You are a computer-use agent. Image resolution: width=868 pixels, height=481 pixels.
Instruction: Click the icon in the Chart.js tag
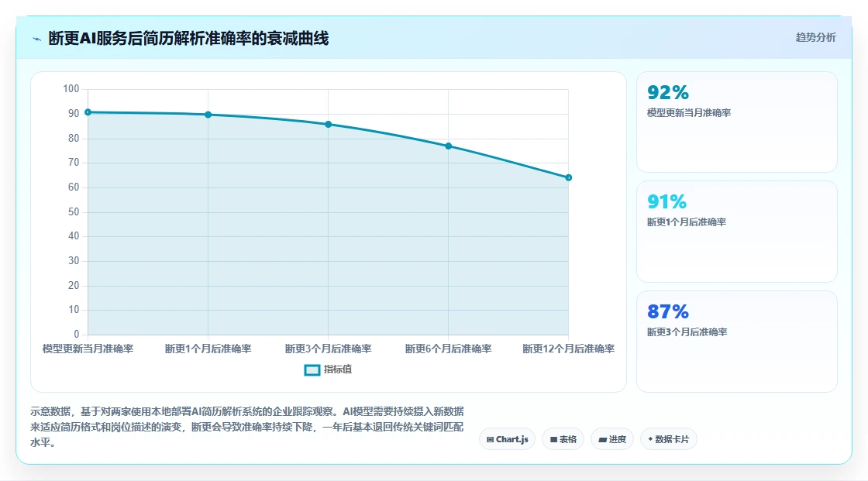click(491, 439)
